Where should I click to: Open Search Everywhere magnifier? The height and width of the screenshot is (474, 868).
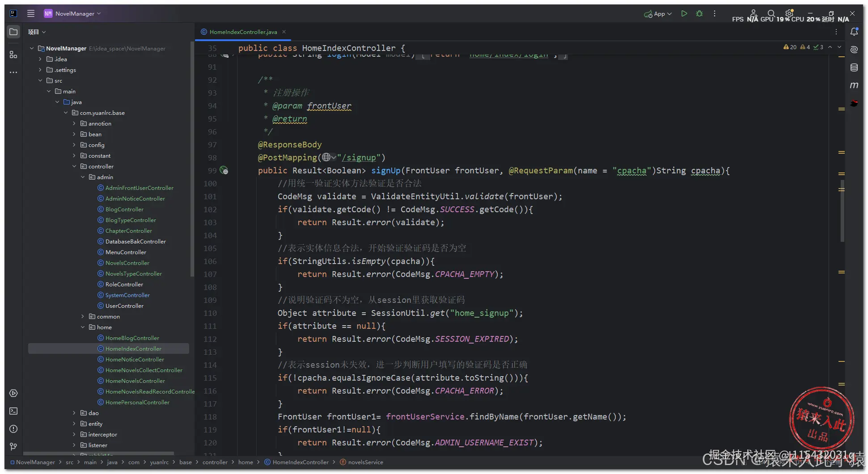click(771, 13)
